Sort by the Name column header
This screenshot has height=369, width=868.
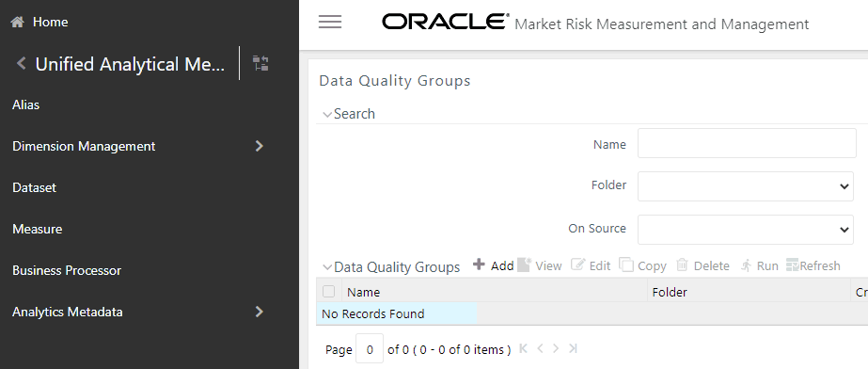coord(363,292)
